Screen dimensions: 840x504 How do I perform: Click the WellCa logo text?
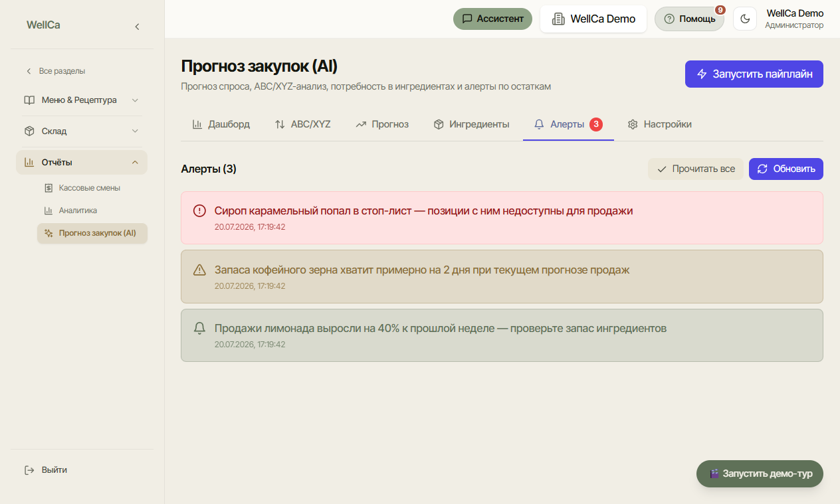pos(43,25)
